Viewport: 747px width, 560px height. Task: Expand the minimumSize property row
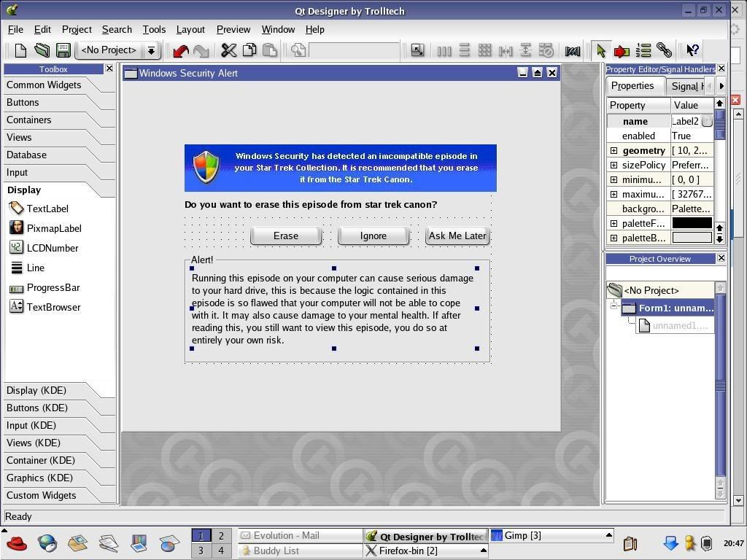pos(614,180)
